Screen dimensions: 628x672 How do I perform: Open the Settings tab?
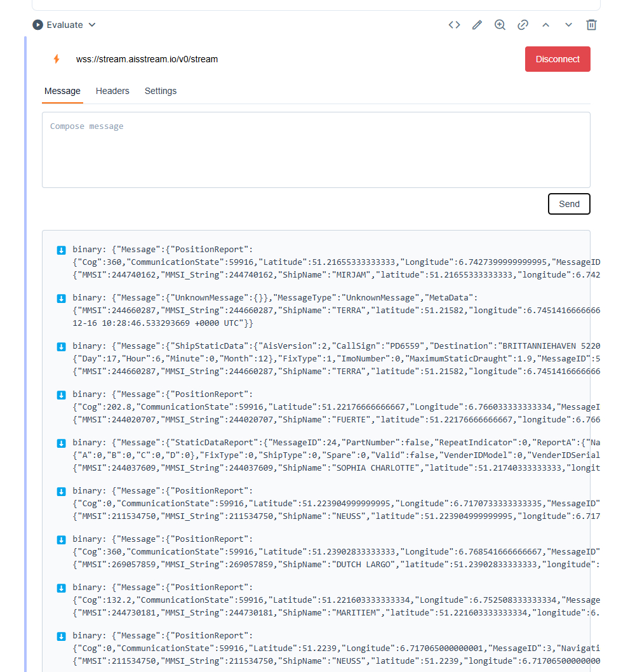[161, 91]
